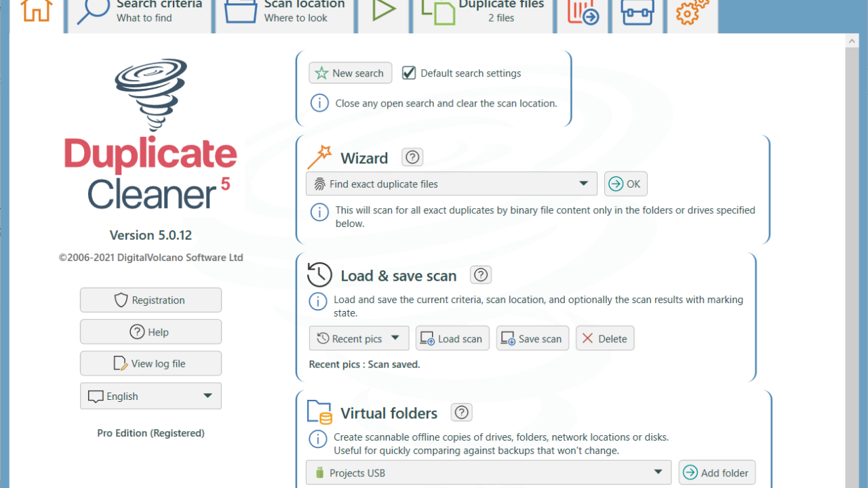Image resolution: width=868 pixels, height=488 pixels.
Task: Open help for Virtual folders
Action: [462, 412]
